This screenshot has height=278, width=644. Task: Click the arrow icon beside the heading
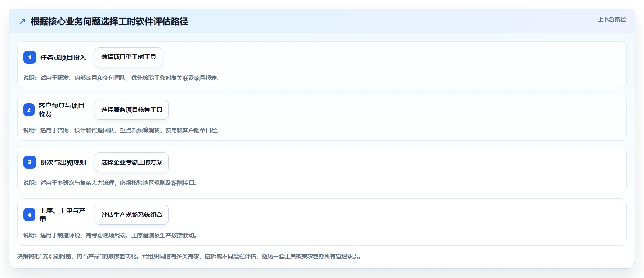click(22, 21)
